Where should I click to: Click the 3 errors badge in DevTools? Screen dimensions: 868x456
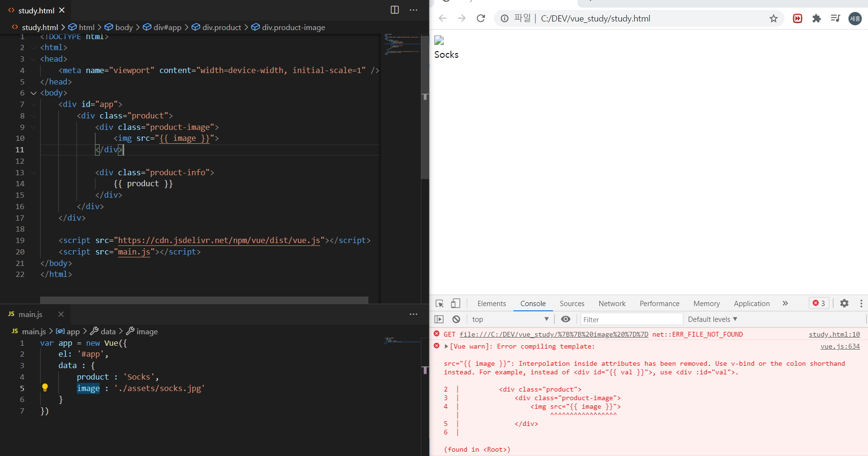click(819, 303)
